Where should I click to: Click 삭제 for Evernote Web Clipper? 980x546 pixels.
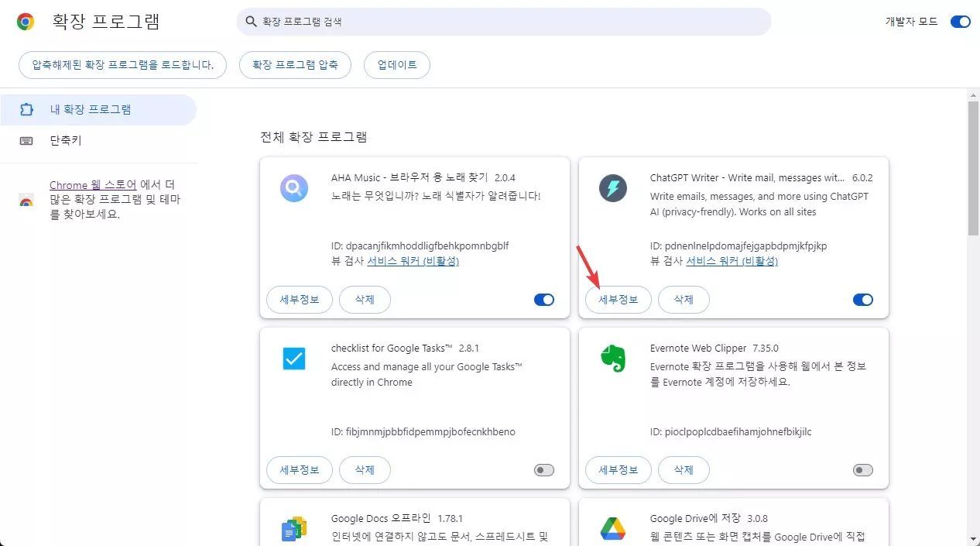coord(684,470)
